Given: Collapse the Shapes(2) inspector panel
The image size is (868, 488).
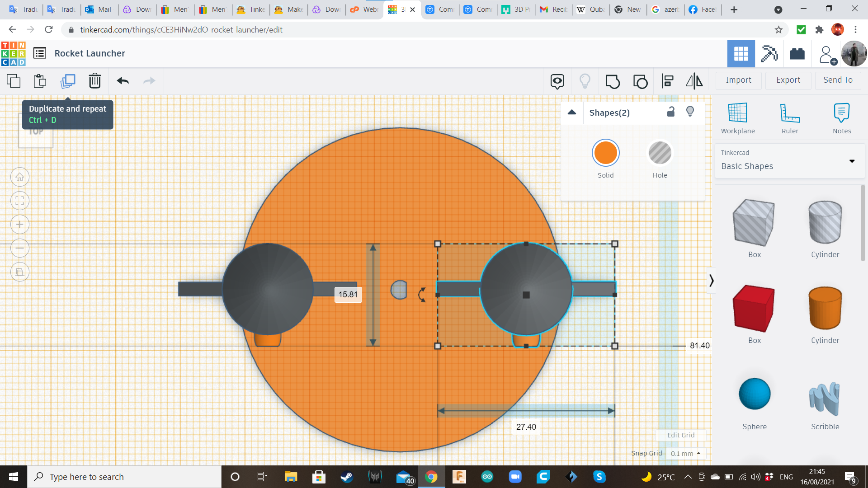Looking at the screenshot, I should [572, 113].
